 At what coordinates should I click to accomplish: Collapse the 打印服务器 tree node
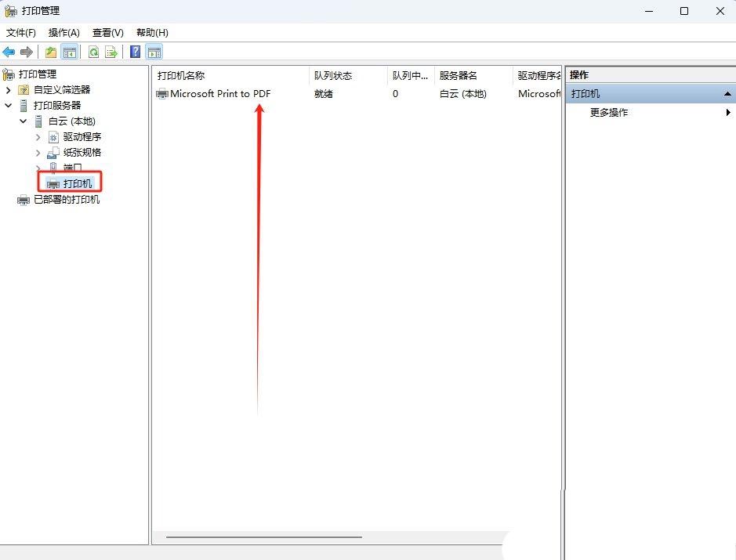pos(9,105)
